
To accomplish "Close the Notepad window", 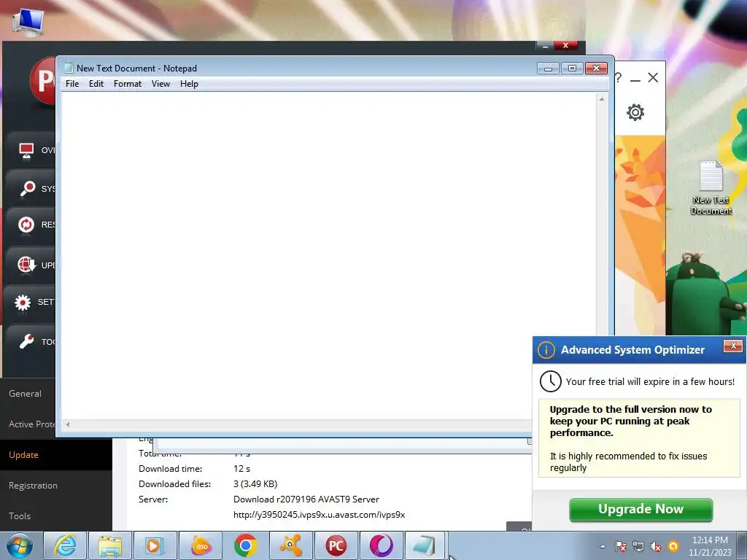I will pos(596,69).
